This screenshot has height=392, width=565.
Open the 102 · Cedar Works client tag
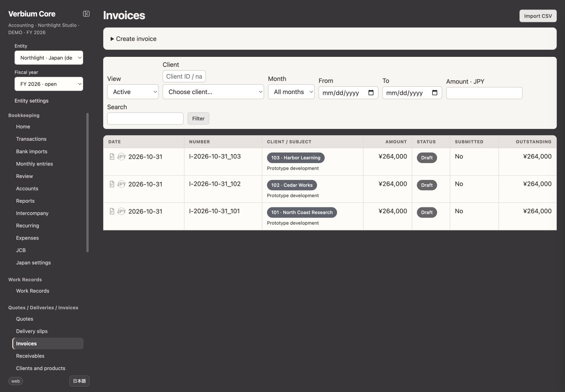point(292,185)
